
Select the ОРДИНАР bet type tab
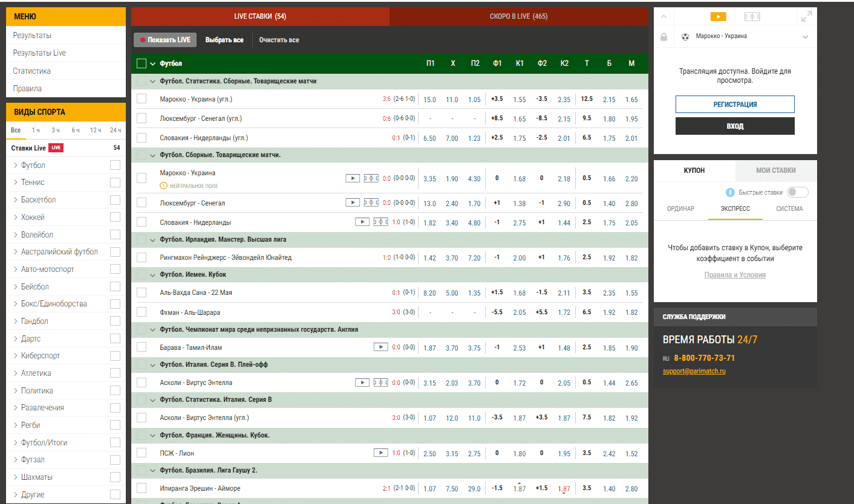[680, 208]
